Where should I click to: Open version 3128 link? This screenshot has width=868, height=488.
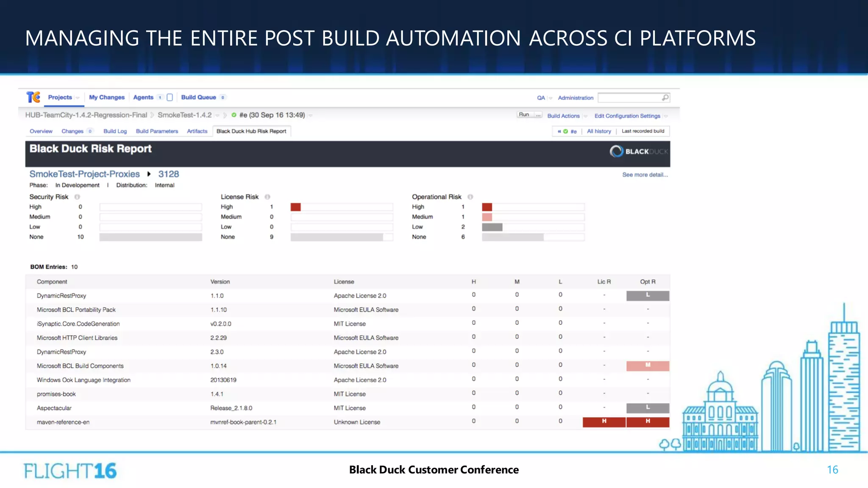click(169, 174)
